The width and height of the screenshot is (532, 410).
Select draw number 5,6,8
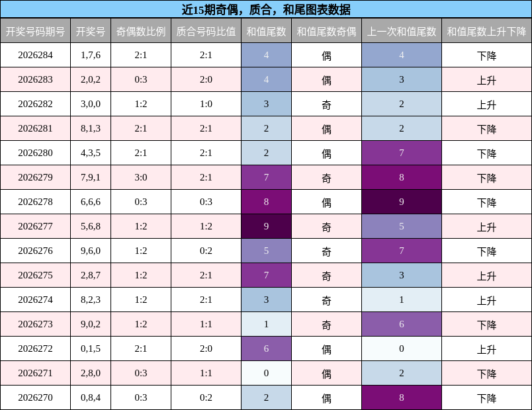(x=91, y=226)
